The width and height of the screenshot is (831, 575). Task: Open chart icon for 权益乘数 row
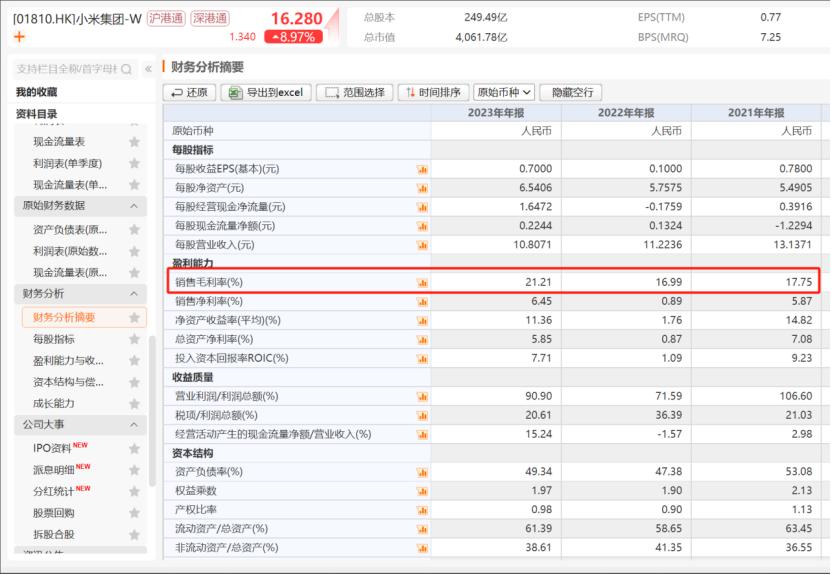coord(422,491)
